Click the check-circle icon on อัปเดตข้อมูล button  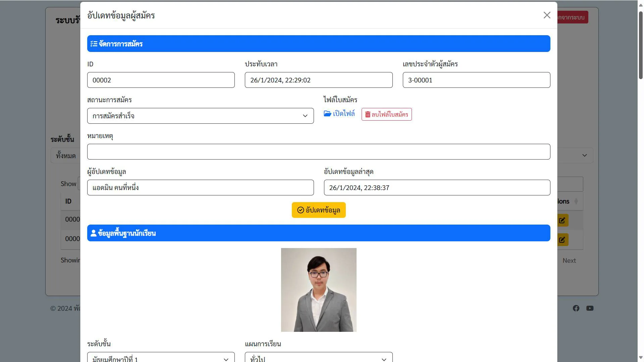pos(301,210)
